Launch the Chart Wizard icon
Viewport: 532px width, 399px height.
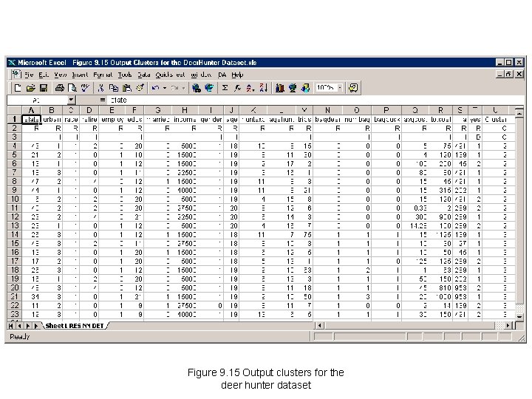[279, 88]
